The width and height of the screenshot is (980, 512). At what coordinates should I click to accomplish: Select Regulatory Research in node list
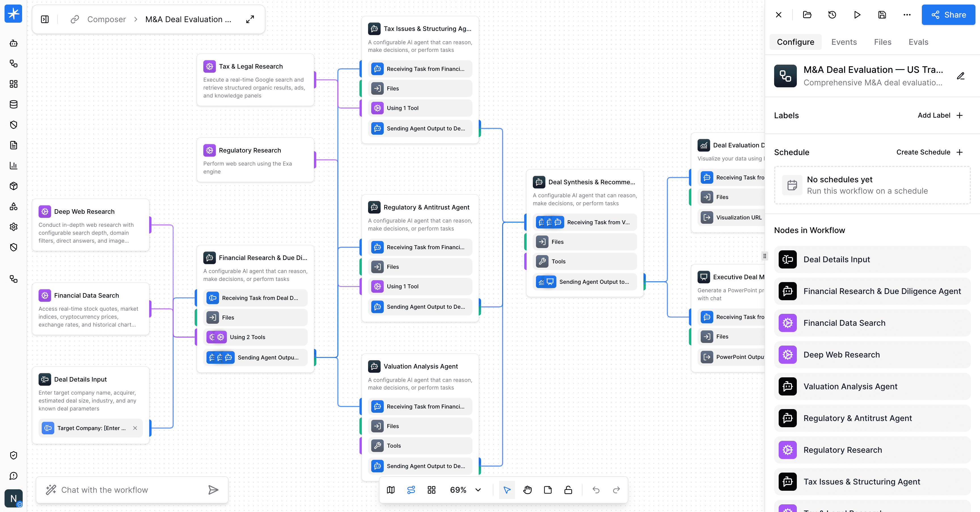pyautogui.click(x=872, y=450)
